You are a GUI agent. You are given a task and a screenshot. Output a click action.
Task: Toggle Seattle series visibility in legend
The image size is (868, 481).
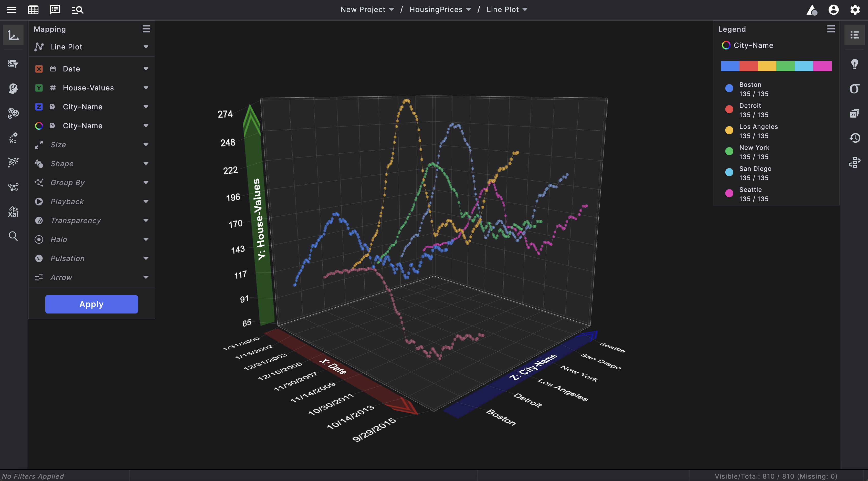pos(729,193)
